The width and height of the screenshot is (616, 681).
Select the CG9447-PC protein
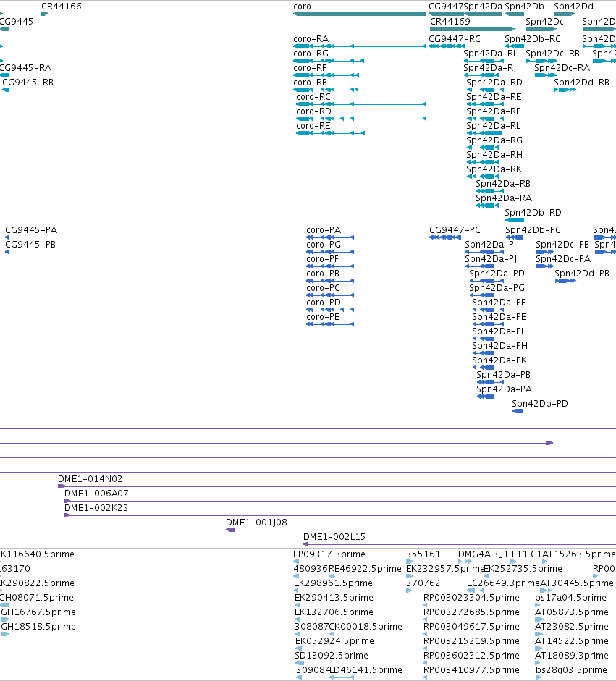[445, 237]
